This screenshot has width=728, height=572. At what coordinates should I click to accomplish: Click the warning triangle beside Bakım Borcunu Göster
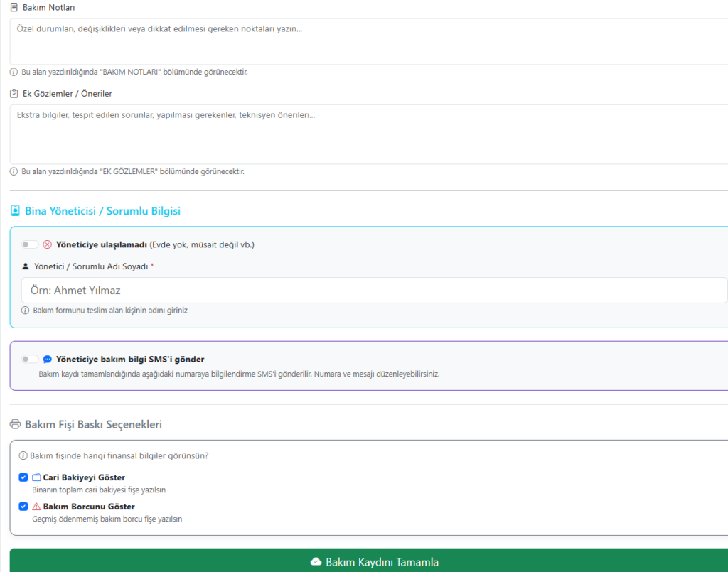36,507
